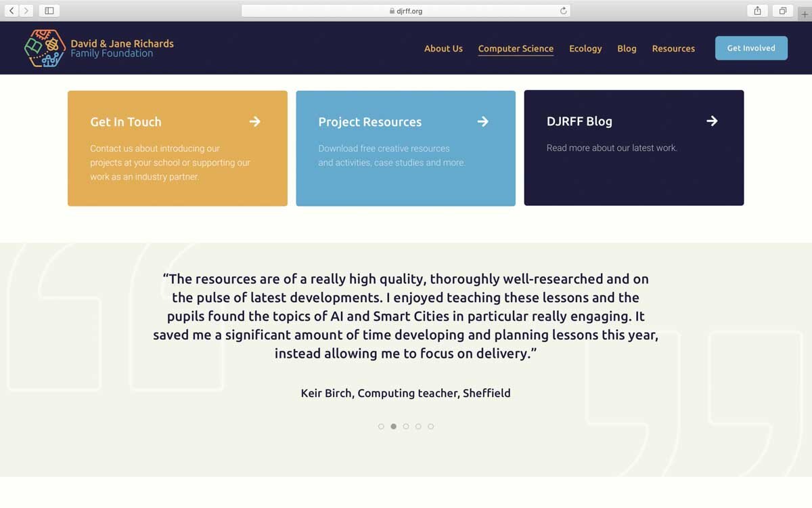Viewport: 812px width, 508px height.
Task: Click the Safari forward arrow button
Action: pyautogui.click(x=26, y=11)
